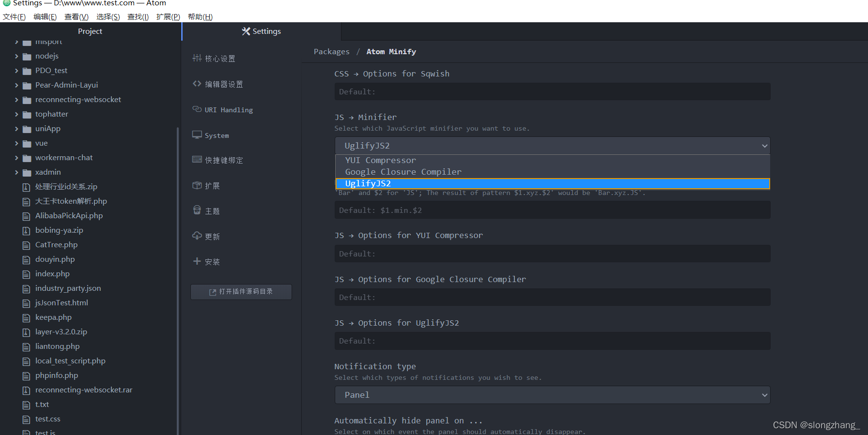Open CatTree.php in the tree
This screenshot has width=868, height=435.
pyautogui.click(x=56, y=245)
